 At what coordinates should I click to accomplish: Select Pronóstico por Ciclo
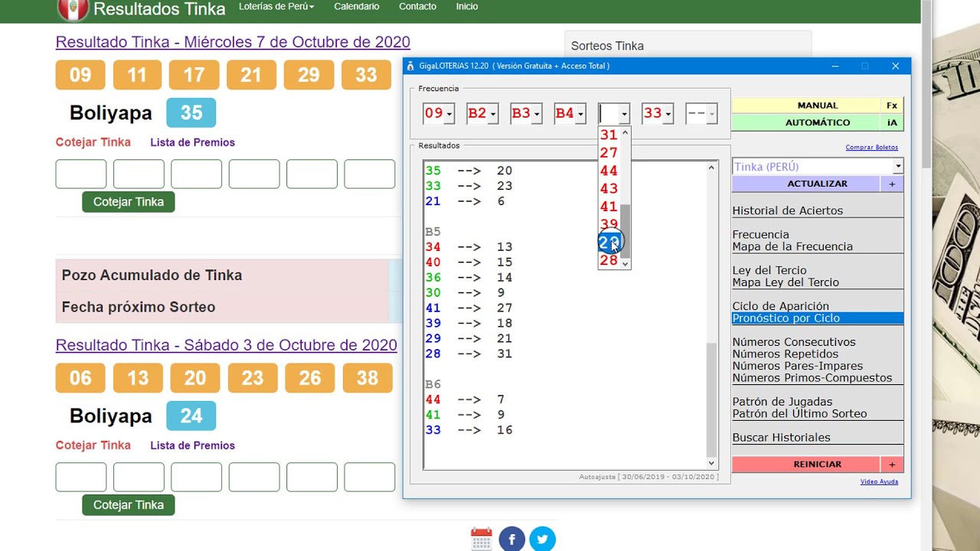818,318
